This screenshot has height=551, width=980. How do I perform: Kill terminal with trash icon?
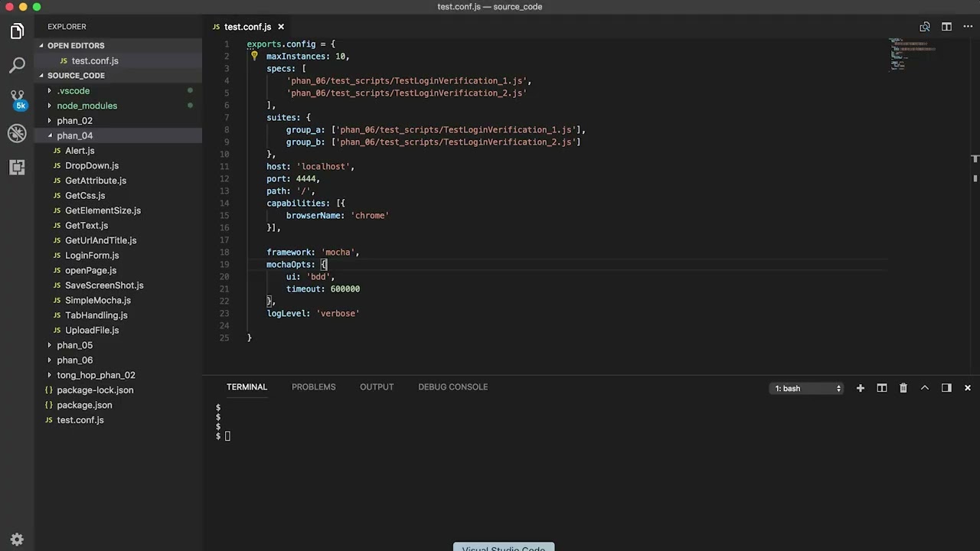click(x=903, y=388)
